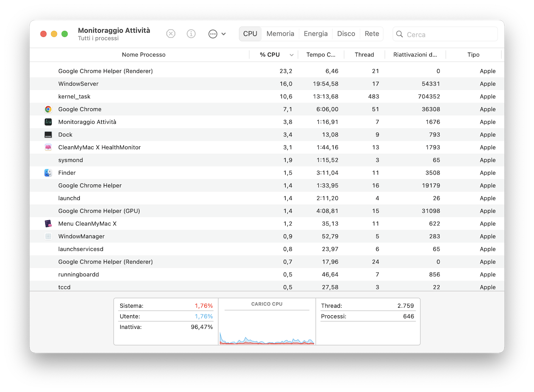534x392 pixels.
Task: Select the Google Chrome Helper (GPU) row
Action: (267, 211)
